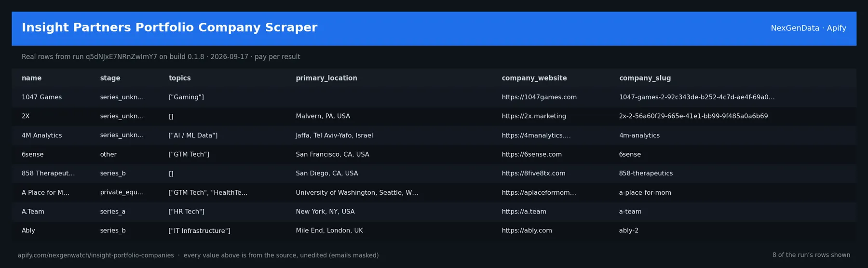This screenshot has width=868, height=268.
Task: Click the 'company_slug' column header
Action: 645,78
